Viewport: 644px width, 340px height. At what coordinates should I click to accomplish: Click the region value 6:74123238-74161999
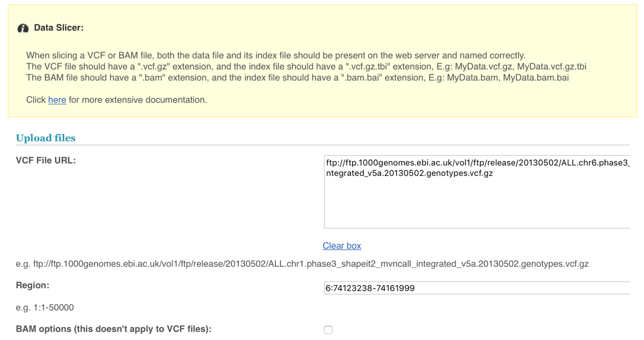[370, 288]
